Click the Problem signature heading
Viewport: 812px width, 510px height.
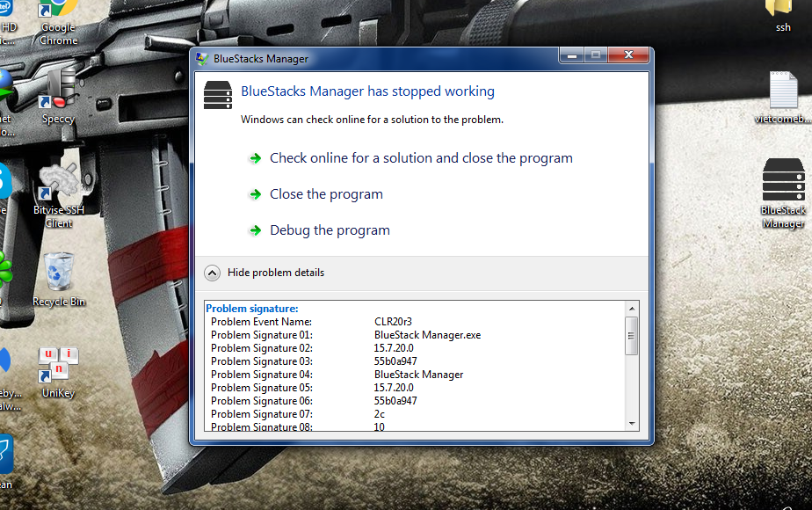(x=252, y=309)
